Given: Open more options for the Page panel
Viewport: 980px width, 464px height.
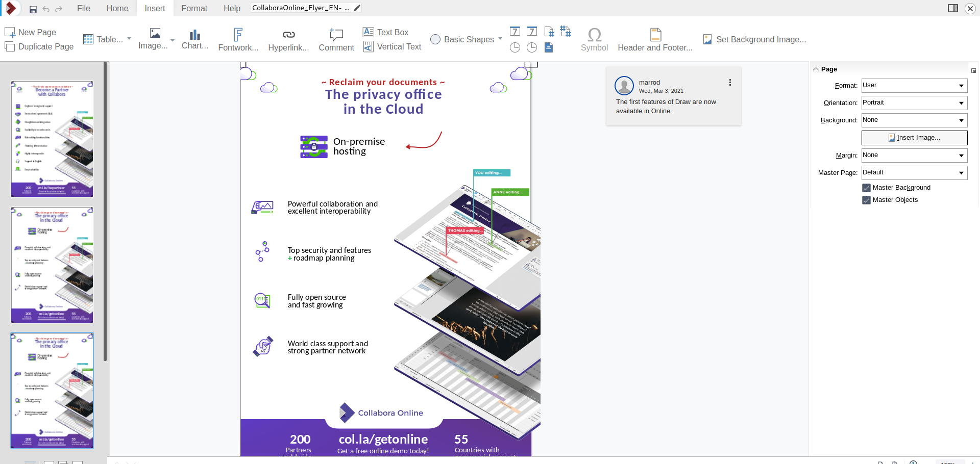Looking at the screenshot, I should (973, 70).
